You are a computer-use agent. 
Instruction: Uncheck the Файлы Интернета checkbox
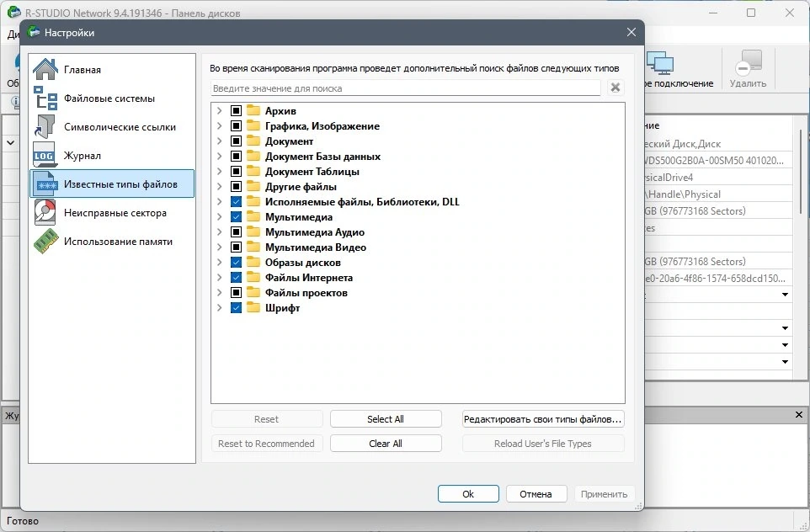(x=236, y=277)
